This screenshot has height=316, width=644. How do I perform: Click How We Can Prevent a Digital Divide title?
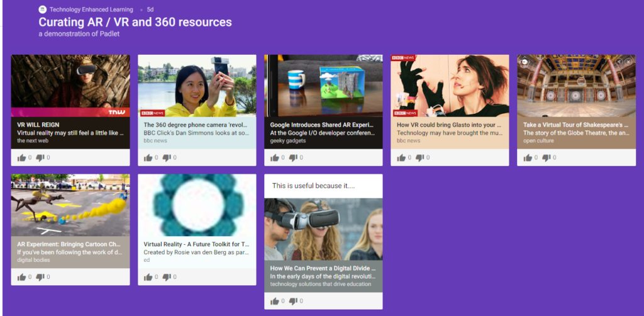(x=323, y=268)
